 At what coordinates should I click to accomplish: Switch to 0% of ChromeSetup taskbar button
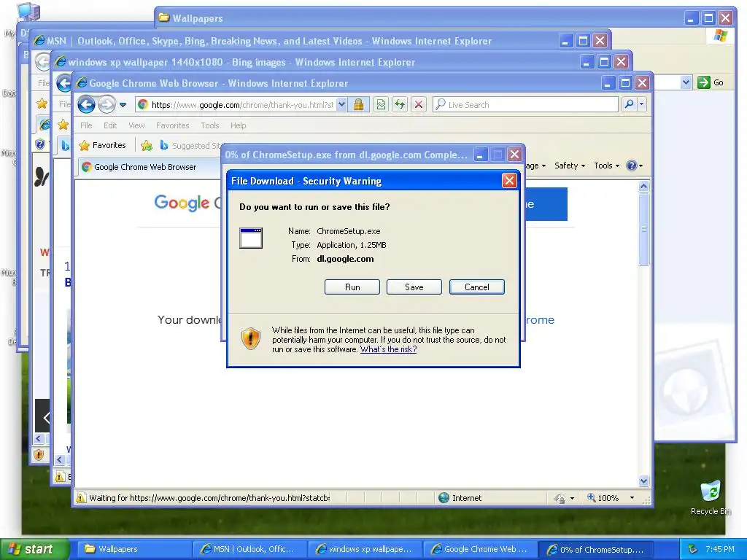tap(595, 549)
